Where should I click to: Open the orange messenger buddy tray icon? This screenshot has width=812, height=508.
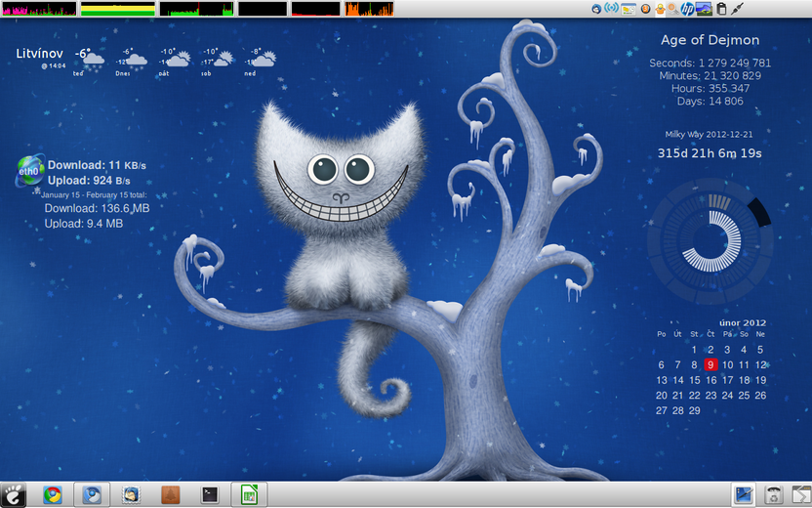pyautogui.click(x=661, y=9)
